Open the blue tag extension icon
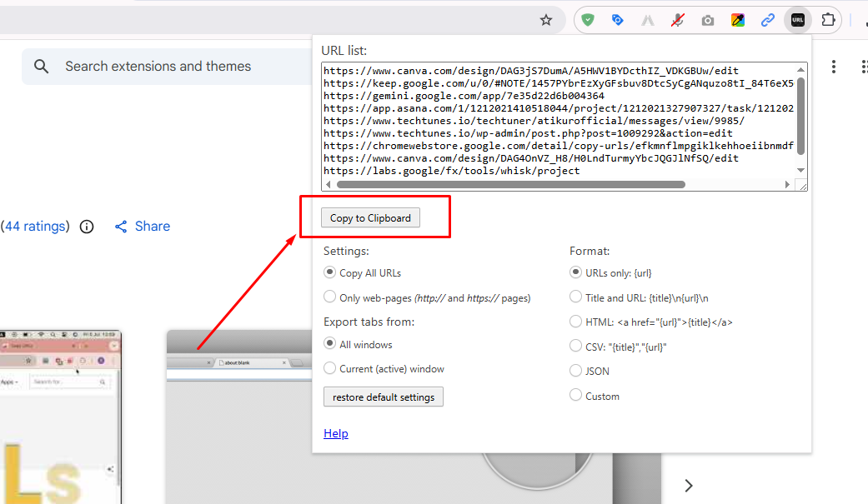Viewport: 868px width, 504px height. [617, 21]
